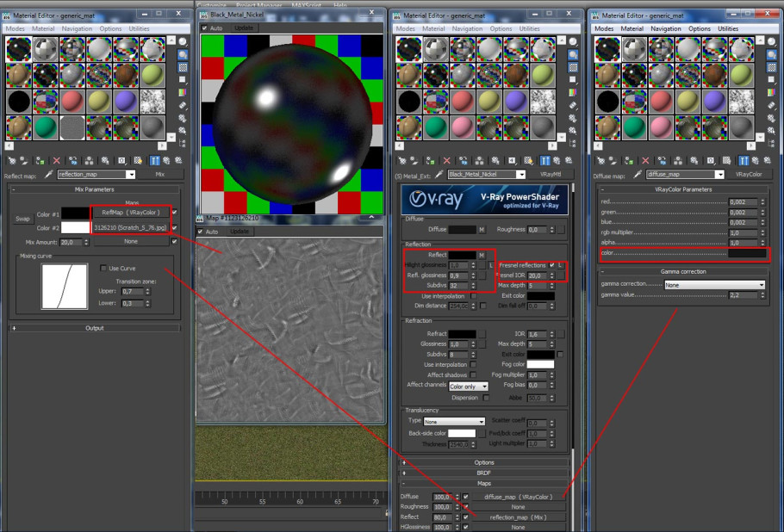Open Material ID Channel in Mix Parameters editor
The height and width of the screenshot is (532, 784).
[121, 161]
